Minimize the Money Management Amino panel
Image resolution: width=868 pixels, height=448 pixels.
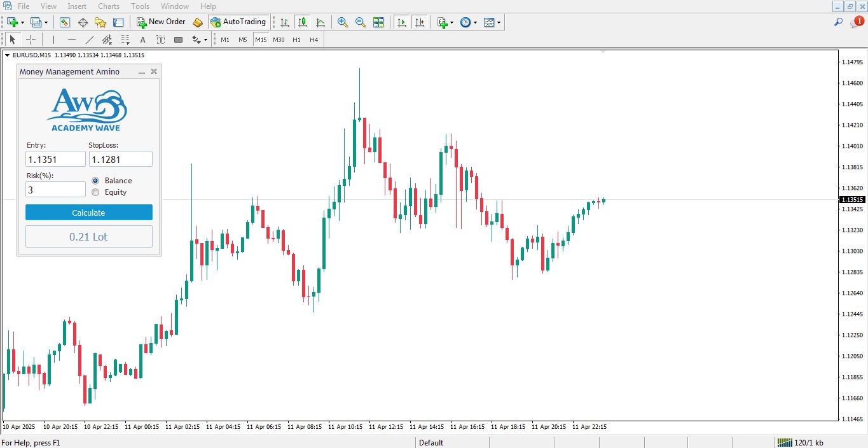point(142,72)
